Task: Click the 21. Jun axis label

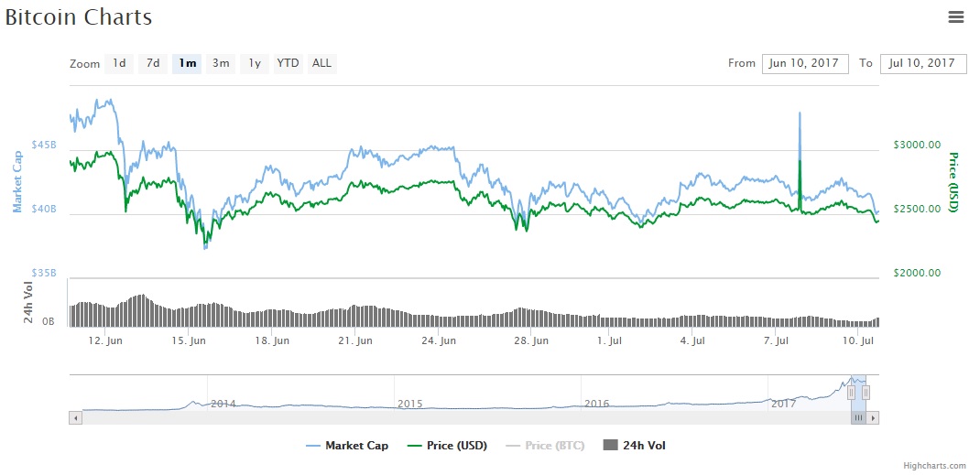Action: 355,340
